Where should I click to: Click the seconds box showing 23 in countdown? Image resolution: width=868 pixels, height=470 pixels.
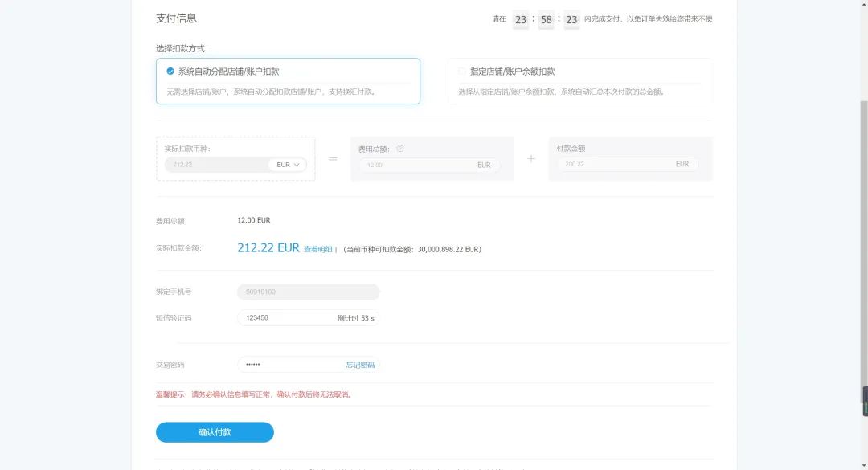(x=571, y=19)
